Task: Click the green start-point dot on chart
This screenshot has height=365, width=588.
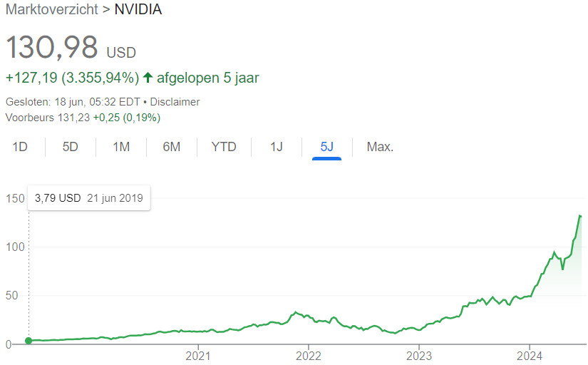Action: [x=29, y=341]
